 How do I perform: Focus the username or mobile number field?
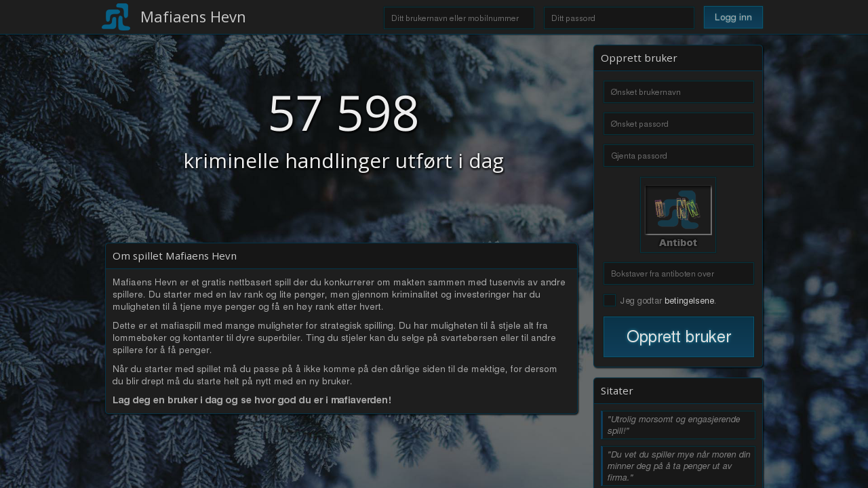(459, 18)
